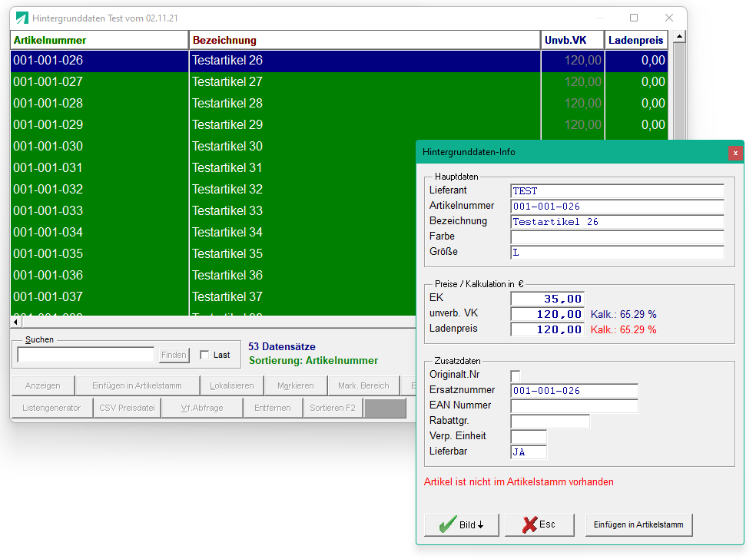Click the Vf.Abfrage button
Image resolution: width=756 pixels, height=559 pixels.
[x=202, y=408]
